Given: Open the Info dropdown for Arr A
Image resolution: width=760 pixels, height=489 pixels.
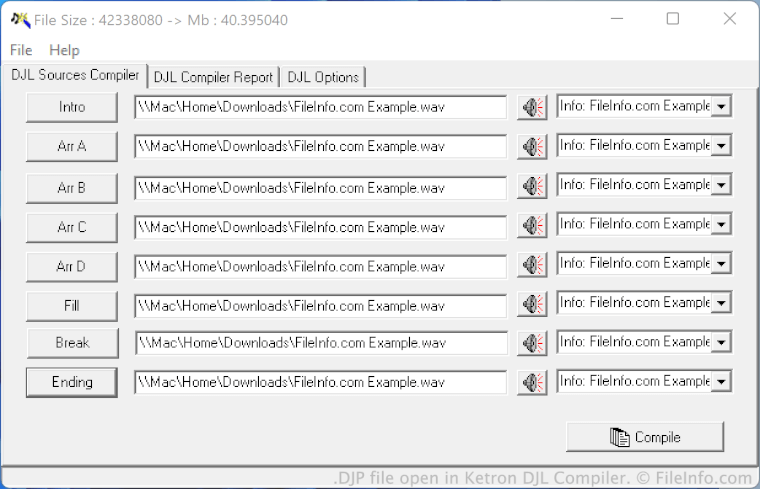Looking at the screenshot, I should (721, 145).
